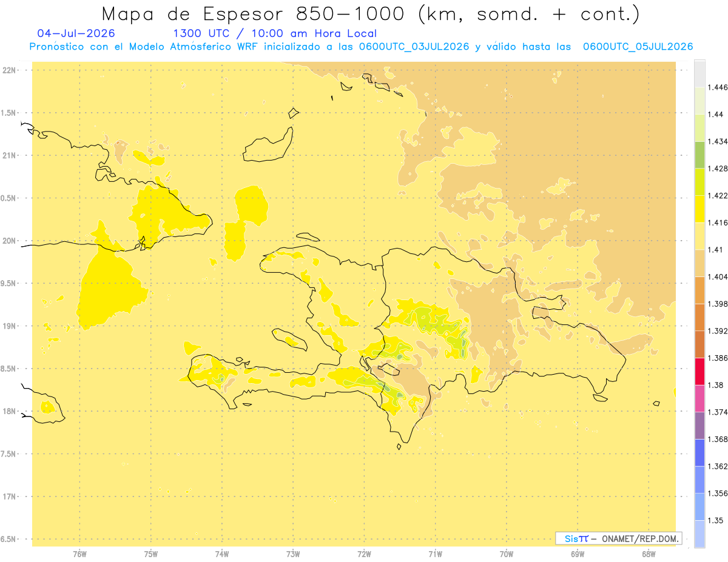Click the '0.5N' latitude label
The height and width of the screenshot is (562, 728).
pyautogui.click(x=9, y=198)
